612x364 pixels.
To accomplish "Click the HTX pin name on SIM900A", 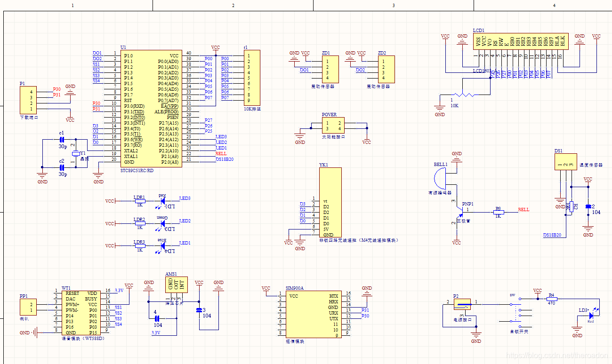I will (x=333, y=296).
